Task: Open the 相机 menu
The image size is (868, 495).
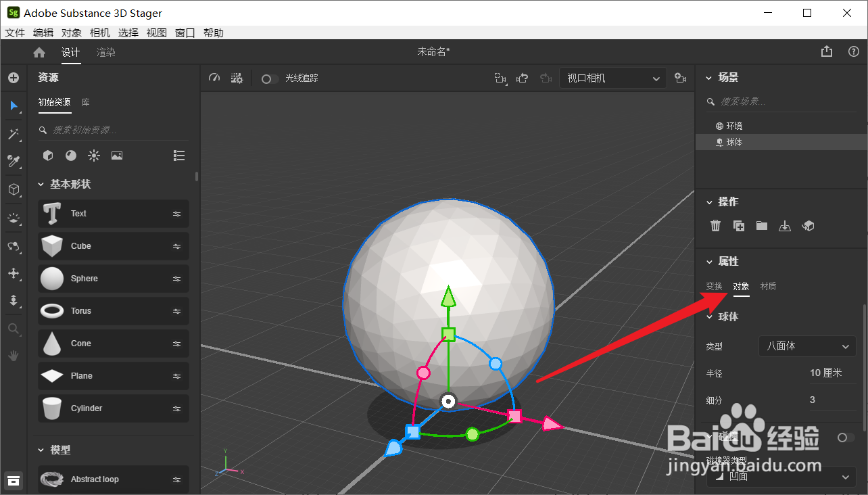Action: [x=100, y=32]
